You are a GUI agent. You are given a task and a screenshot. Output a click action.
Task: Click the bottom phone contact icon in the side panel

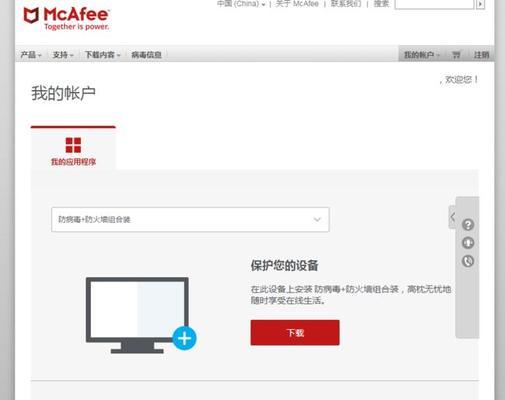coord(468,261)
